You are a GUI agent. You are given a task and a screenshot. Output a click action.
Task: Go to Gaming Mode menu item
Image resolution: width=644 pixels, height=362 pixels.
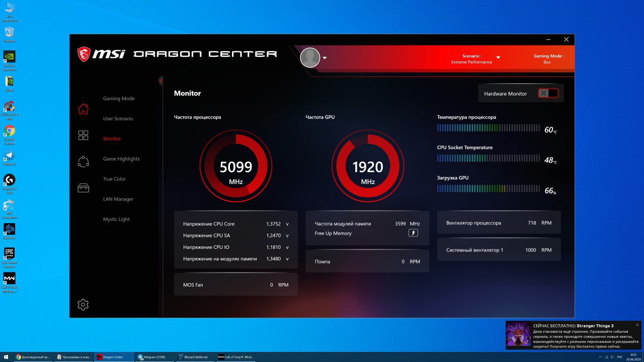(x=119, y=99)
